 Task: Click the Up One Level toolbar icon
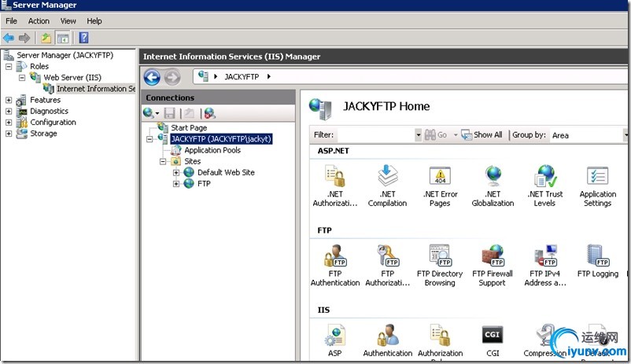click(46, 39)
